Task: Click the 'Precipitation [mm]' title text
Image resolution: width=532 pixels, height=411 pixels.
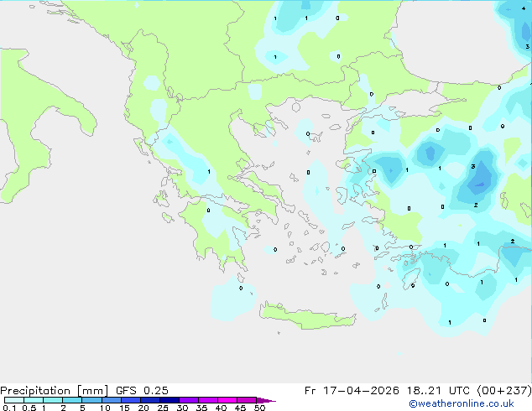Action: point(54,391)
